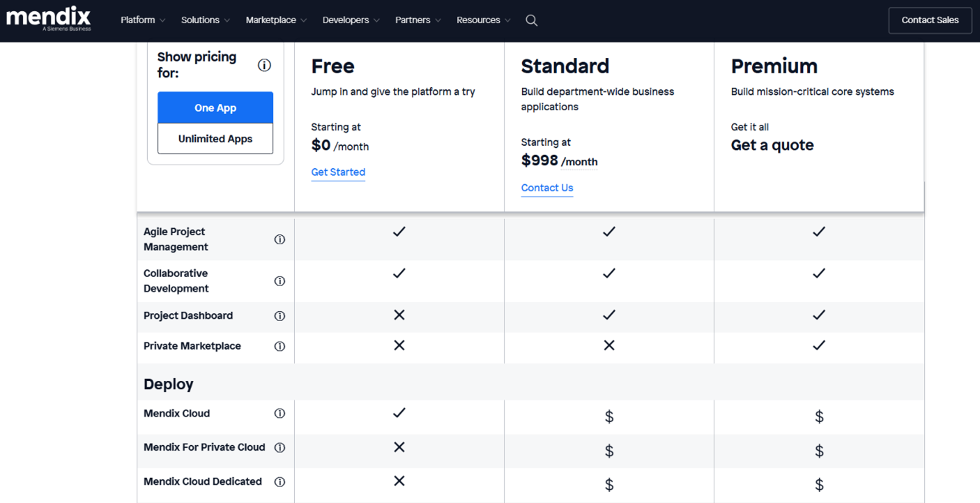Viewport: 980px width, 503px height.
Task: Open the Private Marketplace info icon
Action: [x=280, y=346]
